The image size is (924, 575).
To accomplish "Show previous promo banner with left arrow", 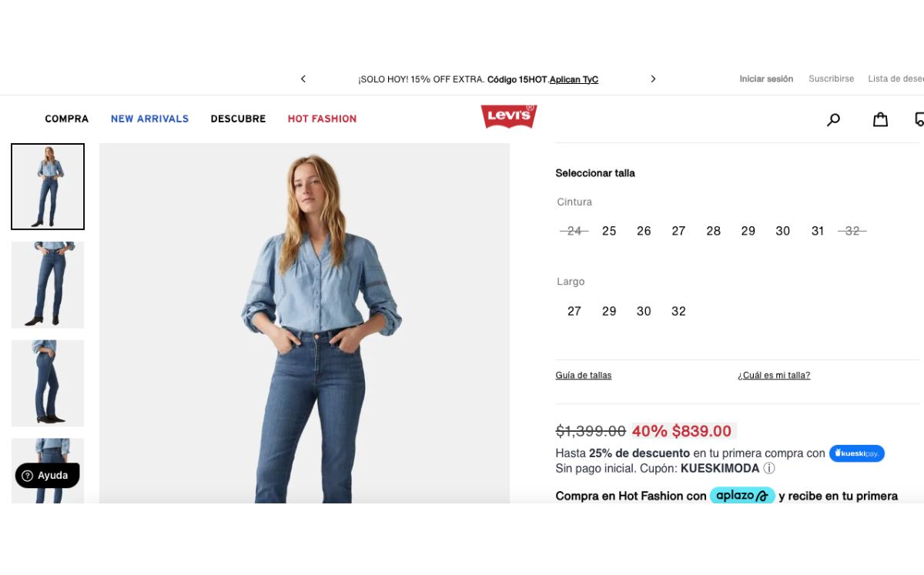I will (303, 79).
